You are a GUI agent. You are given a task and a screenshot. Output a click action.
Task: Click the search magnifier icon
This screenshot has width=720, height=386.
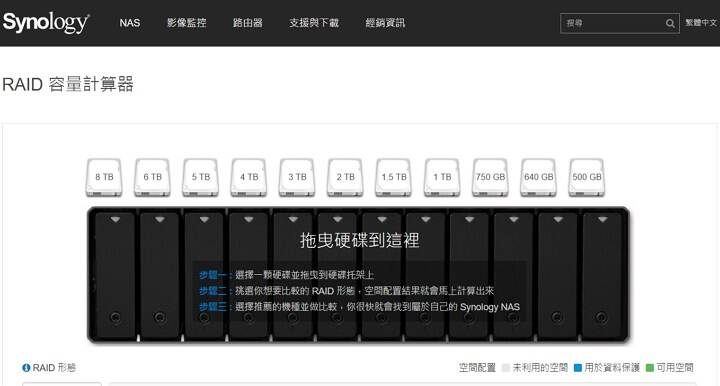click(670, 23)
